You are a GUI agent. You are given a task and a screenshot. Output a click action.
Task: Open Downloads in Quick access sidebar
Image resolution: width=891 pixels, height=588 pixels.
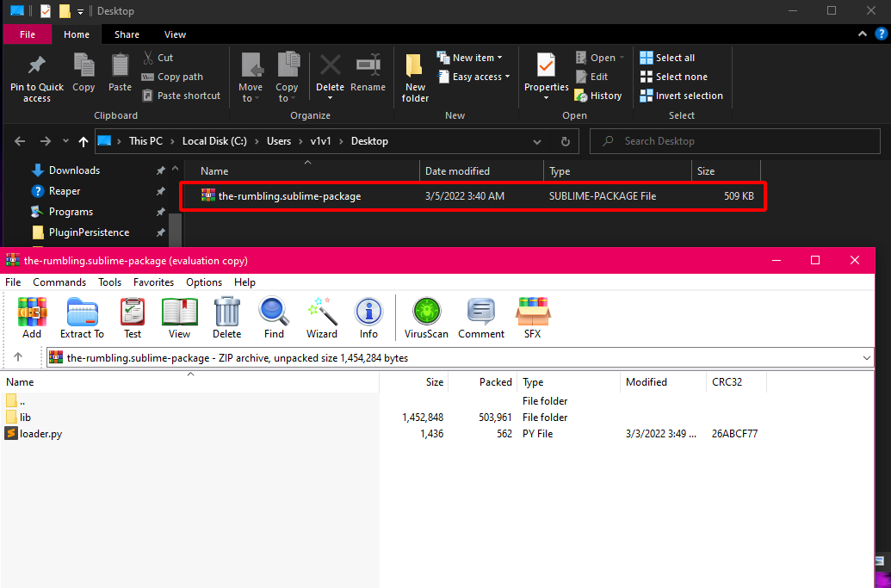74,170
